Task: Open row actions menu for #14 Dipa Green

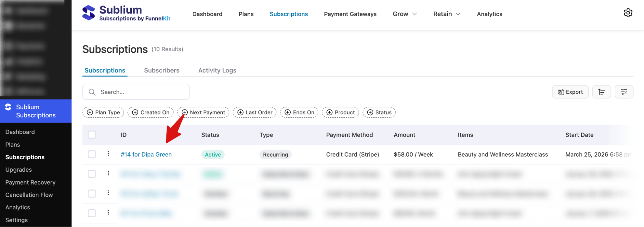Action: click(x=108, y=154)
